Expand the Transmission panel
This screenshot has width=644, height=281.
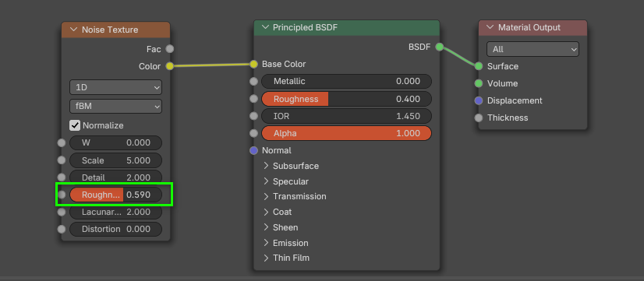tap(266, 196)
